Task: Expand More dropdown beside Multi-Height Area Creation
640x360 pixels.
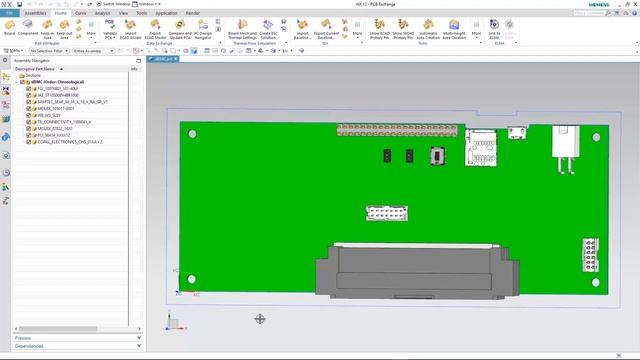Action: [x=476, y=29]
